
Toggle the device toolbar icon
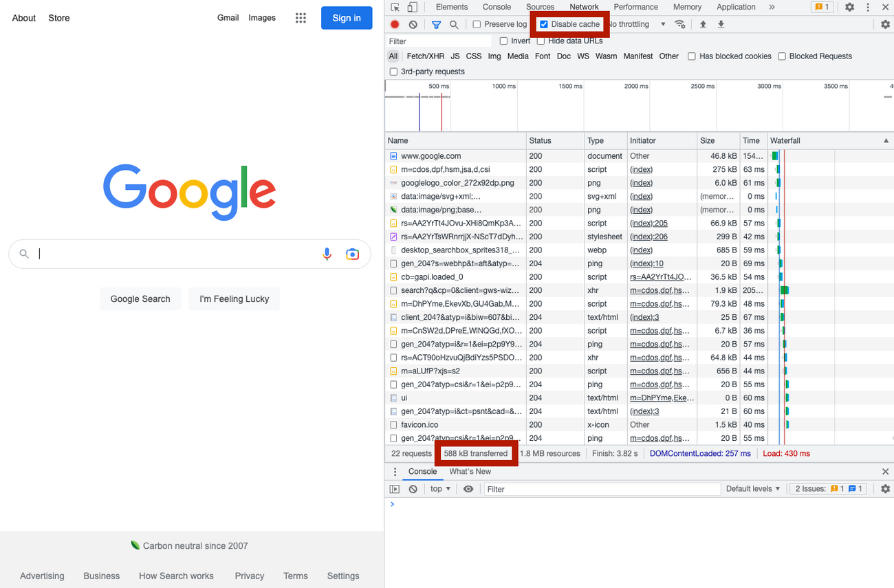[412, 8]
